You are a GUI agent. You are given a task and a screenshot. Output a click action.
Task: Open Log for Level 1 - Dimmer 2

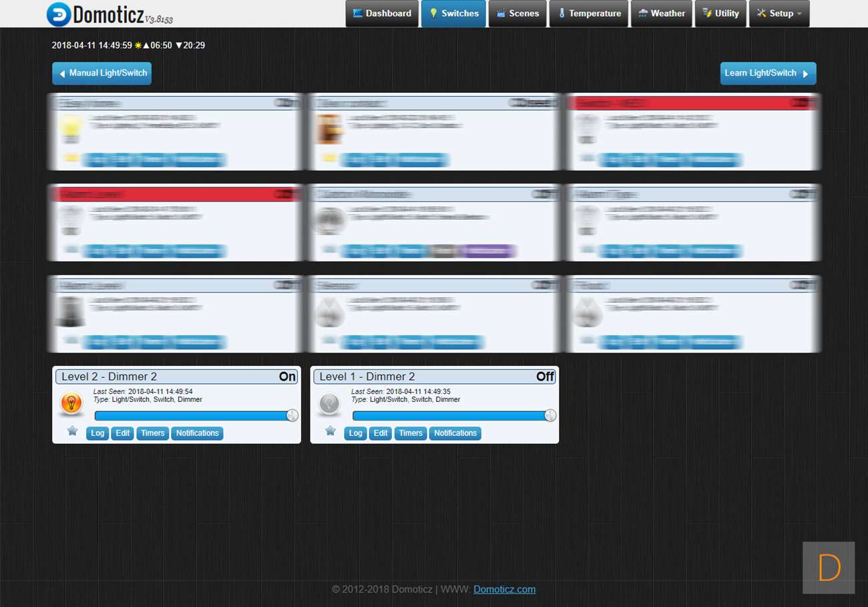(355, 433)
